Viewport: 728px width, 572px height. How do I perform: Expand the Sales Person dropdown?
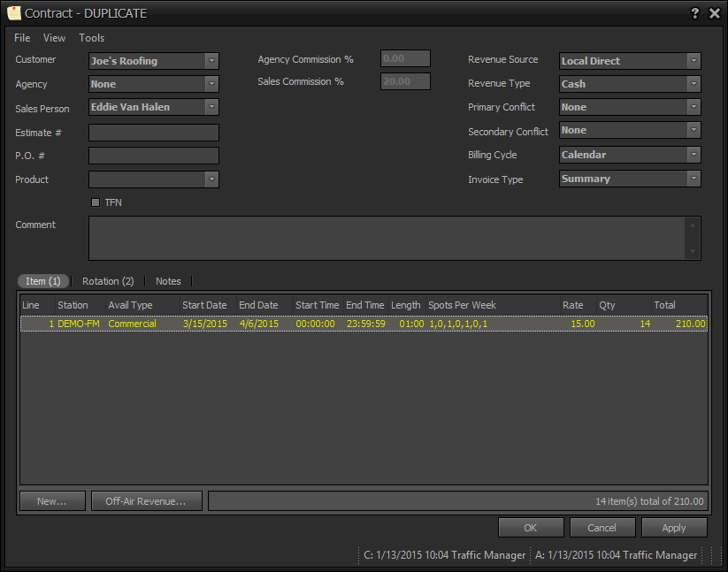211,107
